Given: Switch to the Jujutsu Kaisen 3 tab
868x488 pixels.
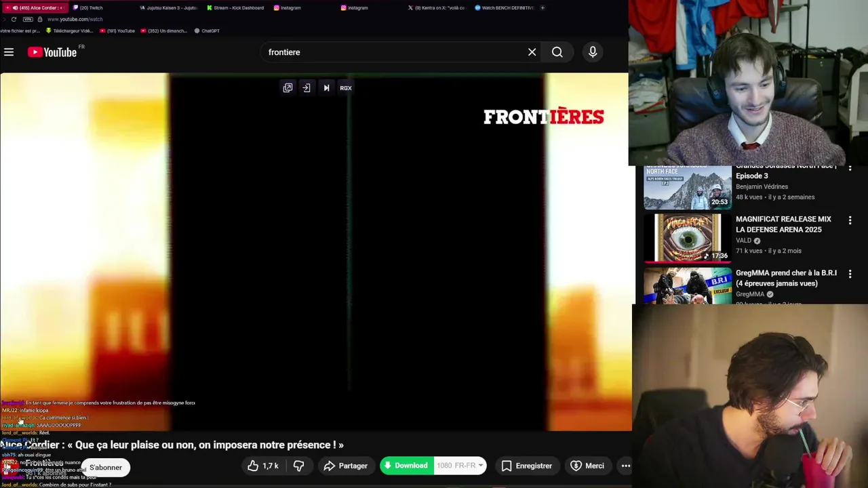Looking at the screenshot, I should click(168, 7).
